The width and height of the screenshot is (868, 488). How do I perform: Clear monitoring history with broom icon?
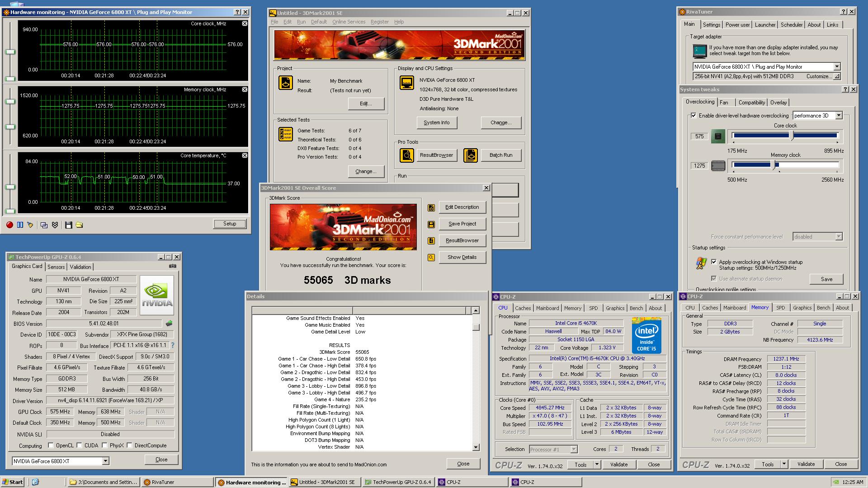click(30, 225)
